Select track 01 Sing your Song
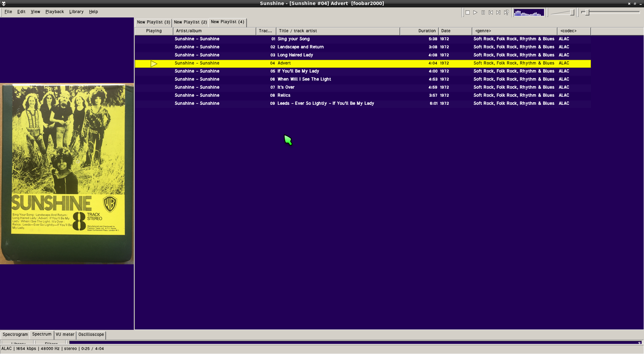This screenshot has width=644, height=354. point(363,39)
